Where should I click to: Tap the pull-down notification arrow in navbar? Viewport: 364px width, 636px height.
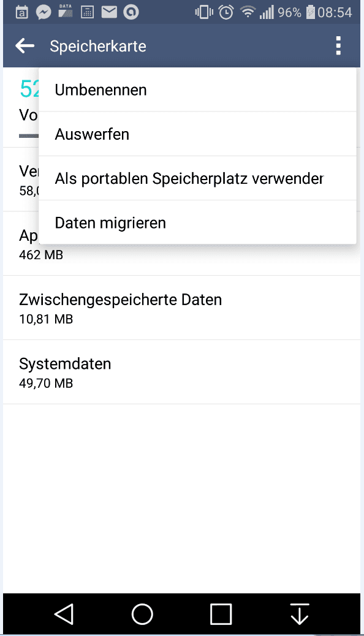click(x=300, y=614)
